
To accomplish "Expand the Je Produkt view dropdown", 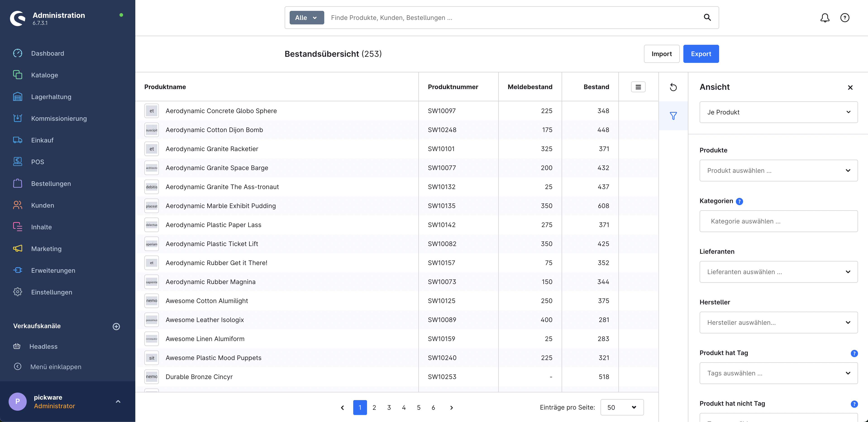I will [778, 112].
